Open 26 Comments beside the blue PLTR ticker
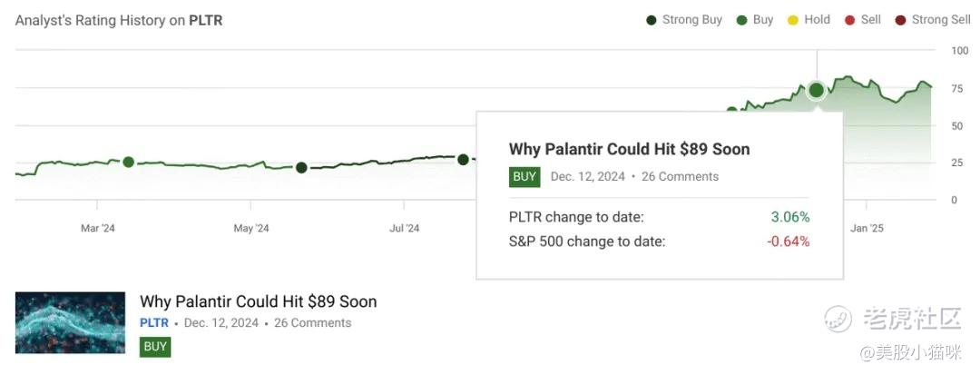 [312, 323]
